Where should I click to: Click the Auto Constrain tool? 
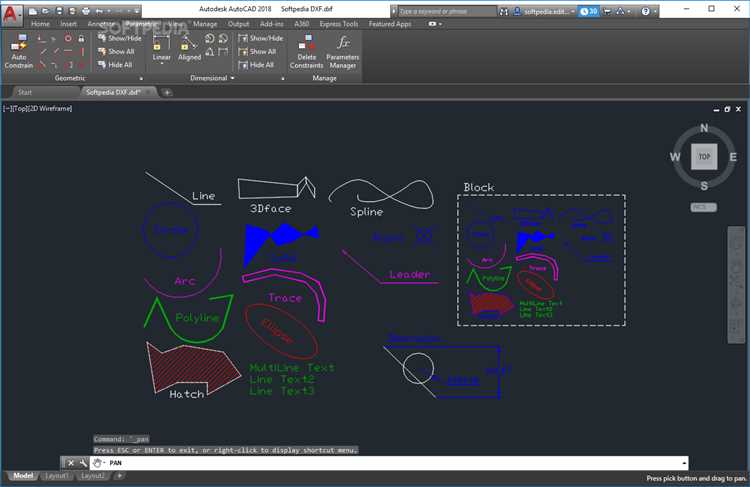click(19, 50)
